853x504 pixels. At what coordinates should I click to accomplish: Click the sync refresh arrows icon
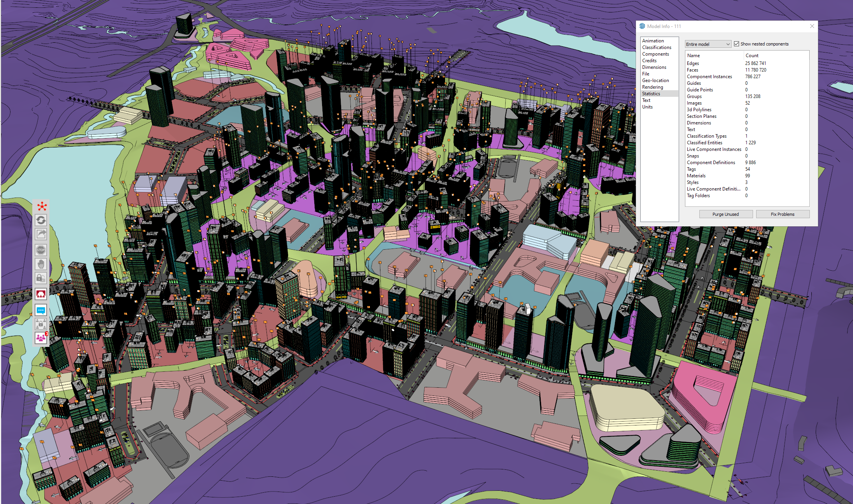[41, 220]
